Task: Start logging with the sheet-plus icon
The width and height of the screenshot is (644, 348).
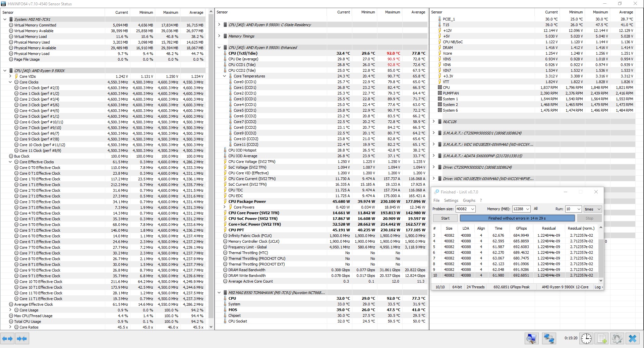Action: click(602, 339)
